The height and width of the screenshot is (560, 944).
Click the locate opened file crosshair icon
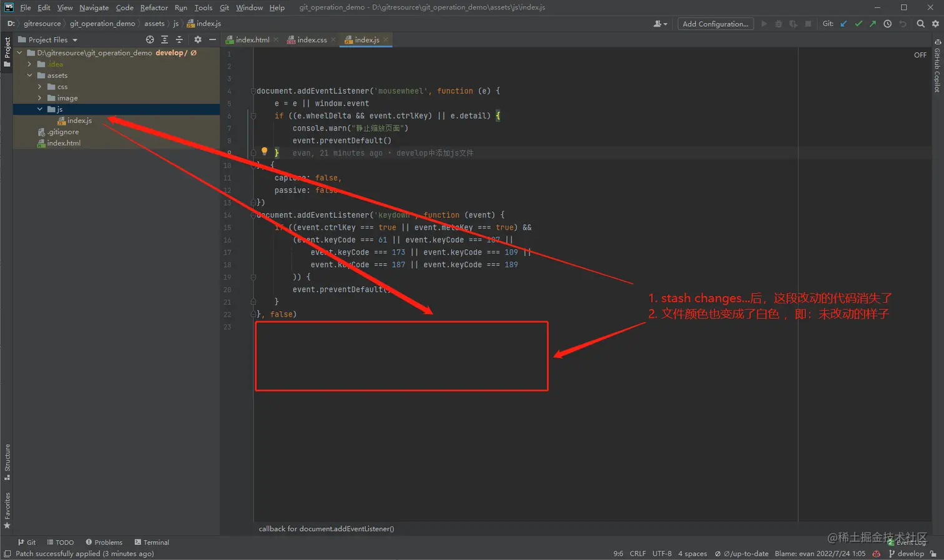pos(150,39)
